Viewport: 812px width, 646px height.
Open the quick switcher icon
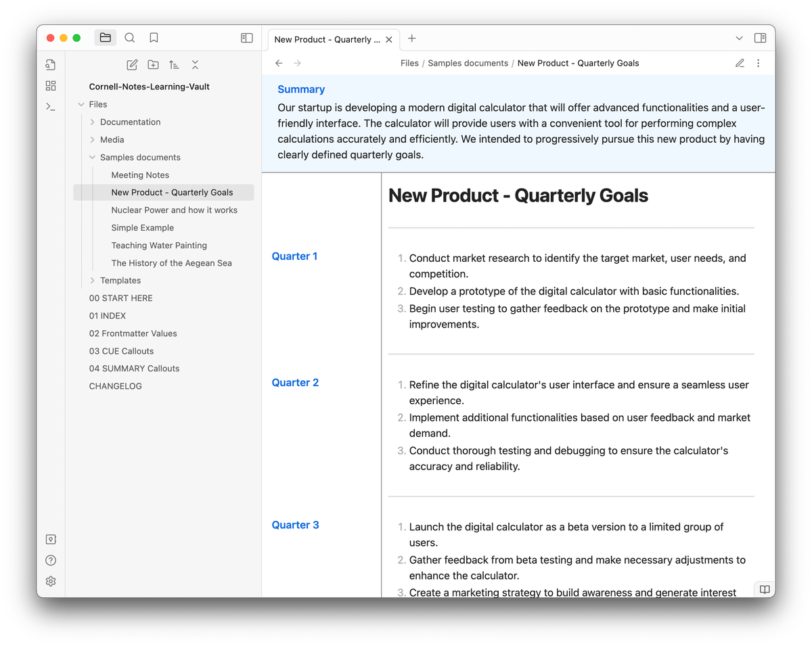coord(51,65)
